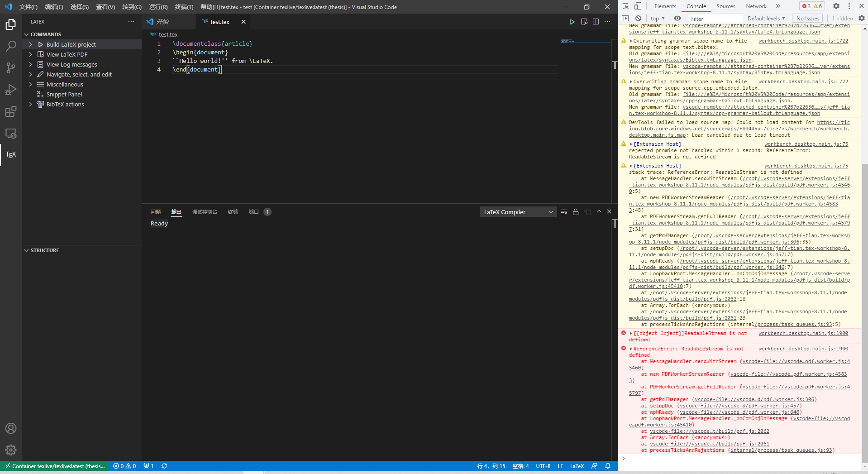Switch to the Sources DevTools tab
This screenshot has height=474, width=868.
click(x=725, y=6)
